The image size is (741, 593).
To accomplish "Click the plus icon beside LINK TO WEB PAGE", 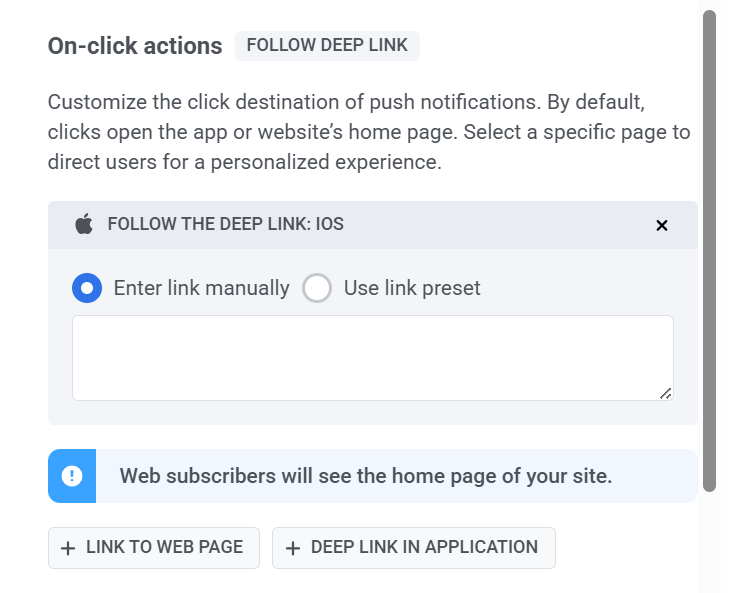I will tap(68, 548).
